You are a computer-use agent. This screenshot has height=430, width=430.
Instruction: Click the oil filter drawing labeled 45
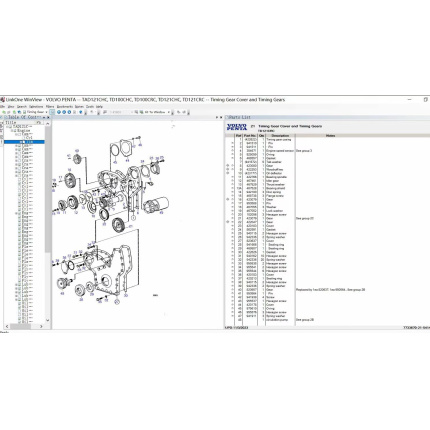(x=156, y=204)
